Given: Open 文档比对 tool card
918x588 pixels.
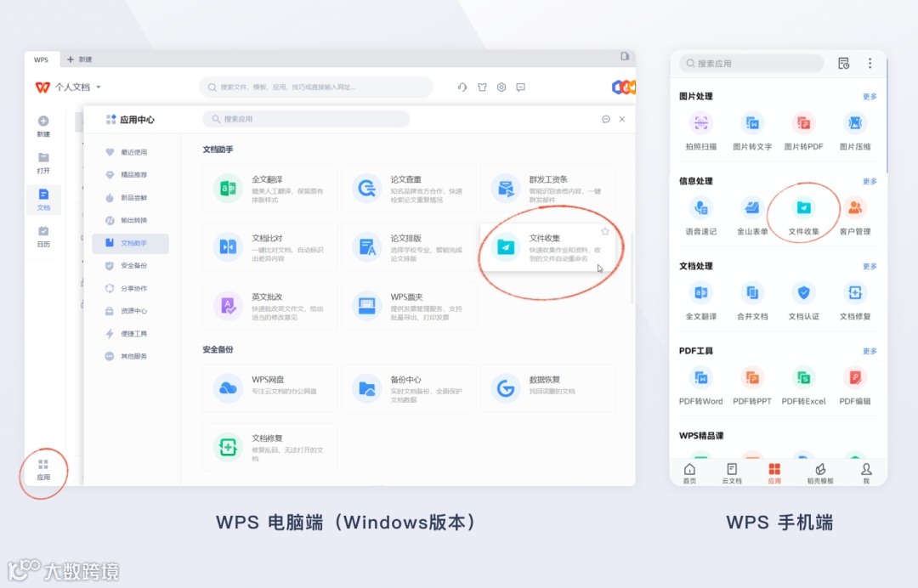Looking at the screenshot, I should click(270, 247).
